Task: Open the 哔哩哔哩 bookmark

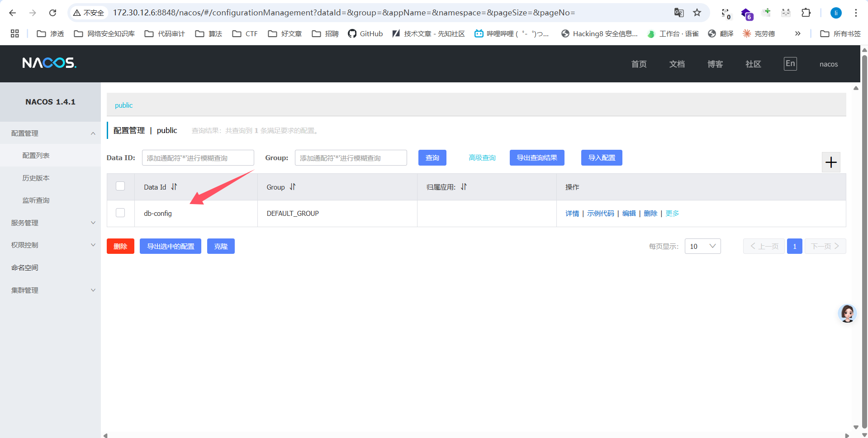Action: coord(512,33)
